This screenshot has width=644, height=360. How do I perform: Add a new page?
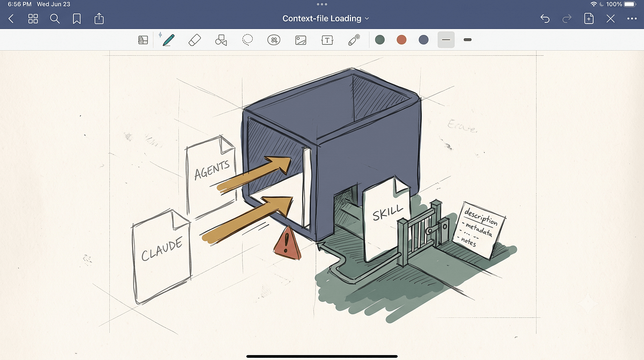point(589,19)
